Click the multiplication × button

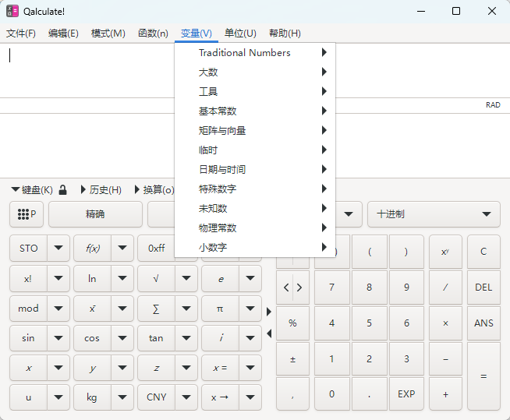click(445, 323)
